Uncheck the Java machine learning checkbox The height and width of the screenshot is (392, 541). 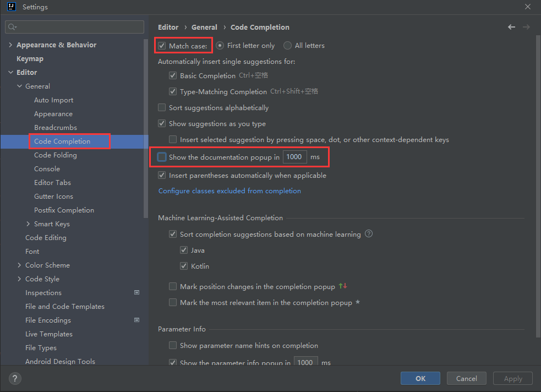(x=184, y=250)
